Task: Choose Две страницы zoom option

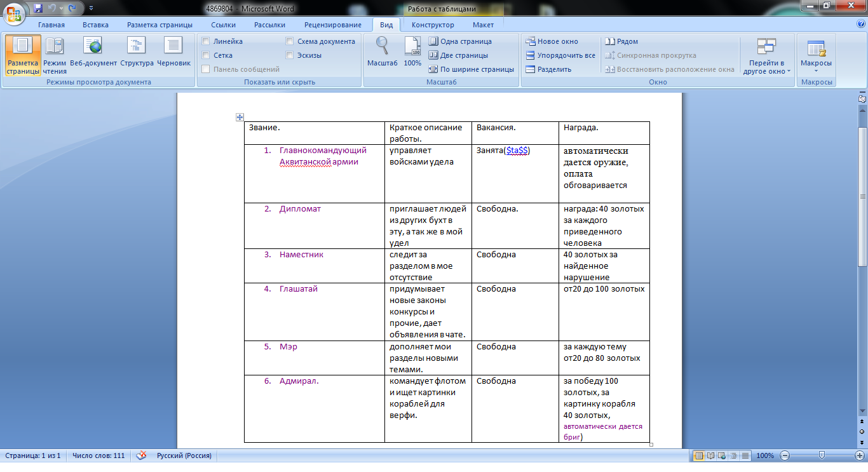Action: [x=458, y=55]
